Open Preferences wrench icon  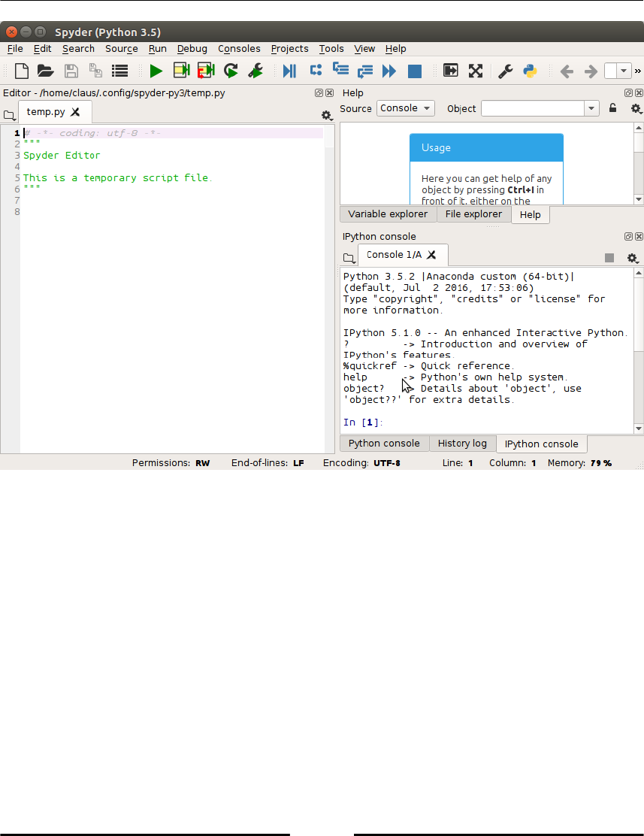tap(506, 71)
